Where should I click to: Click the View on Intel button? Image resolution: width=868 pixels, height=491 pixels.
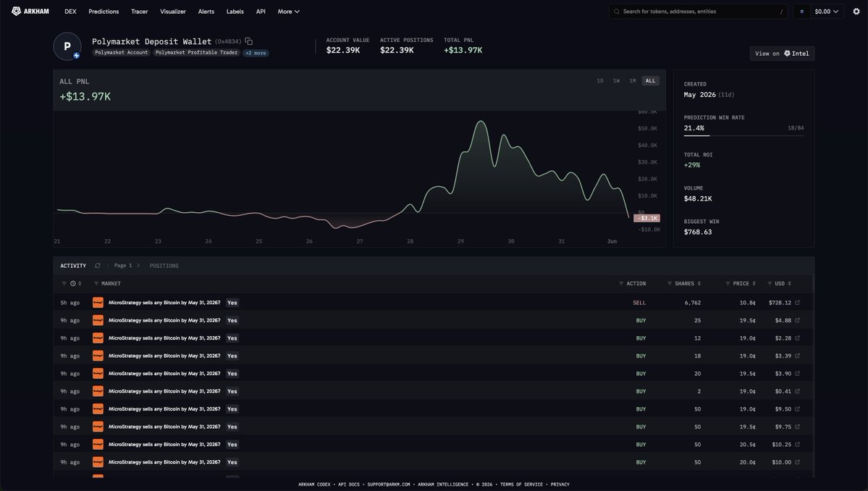(x=782, y=54)
